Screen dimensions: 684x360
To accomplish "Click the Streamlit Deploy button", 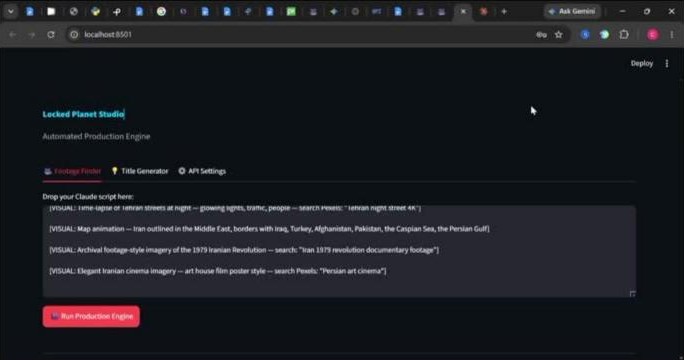I will [x=642, y=63].
